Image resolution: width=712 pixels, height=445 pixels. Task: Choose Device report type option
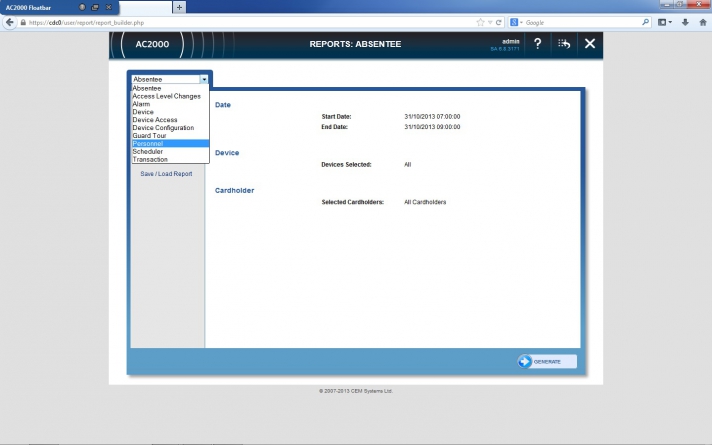coord(170,112)
